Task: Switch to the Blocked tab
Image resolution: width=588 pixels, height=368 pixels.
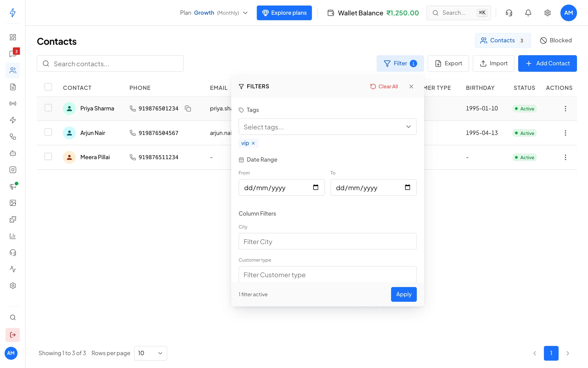Action: coord(556,40)
